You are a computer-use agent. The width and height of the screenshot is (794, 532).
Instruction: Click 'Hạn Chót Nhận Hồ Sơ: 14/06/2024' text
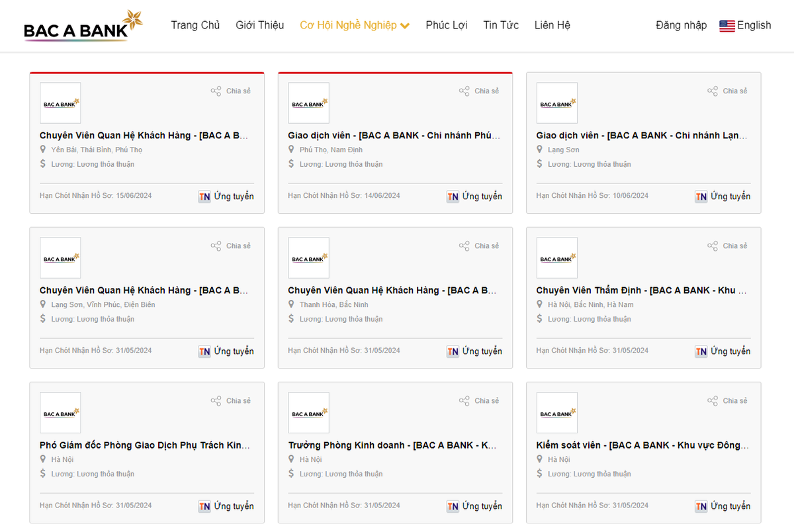click(344, 196)
